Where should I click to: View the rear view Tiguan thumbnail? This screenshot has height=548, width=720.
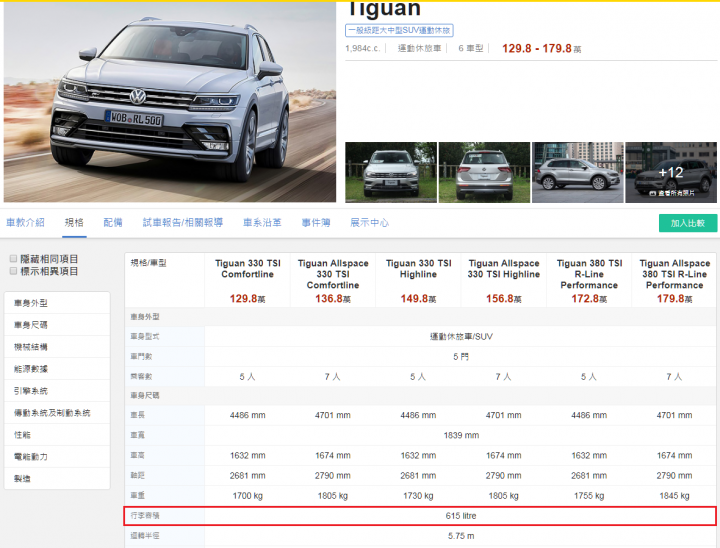[484, 172]
